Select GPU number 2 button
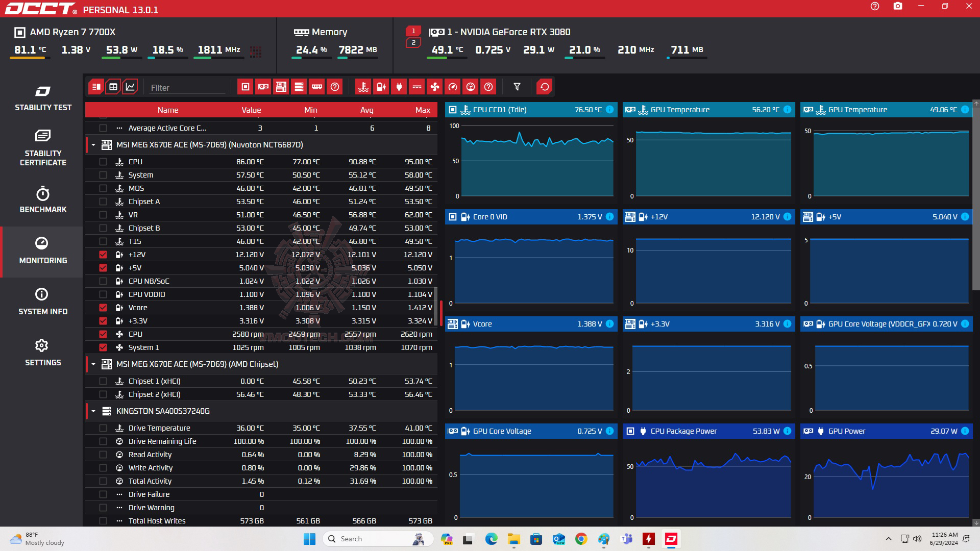980x551 pixels. (x=413, y=42)
